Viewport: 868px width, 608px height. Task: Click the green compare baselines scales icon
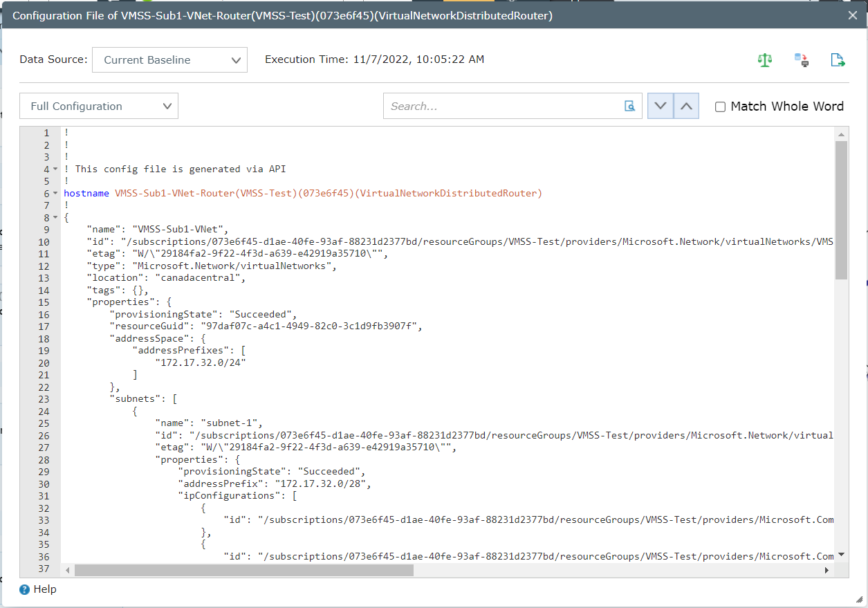(x=764, y=60)
